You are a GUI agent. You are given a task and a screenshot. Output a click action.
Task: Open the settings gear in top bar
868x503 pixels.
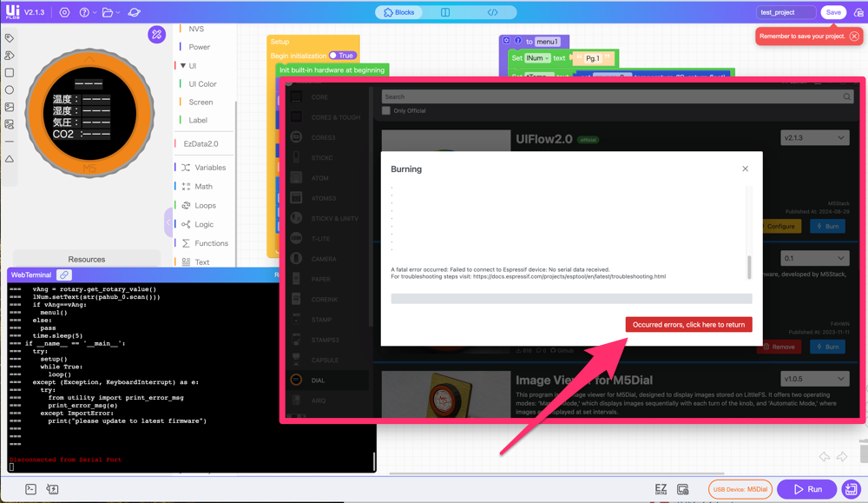click(64, 13)
